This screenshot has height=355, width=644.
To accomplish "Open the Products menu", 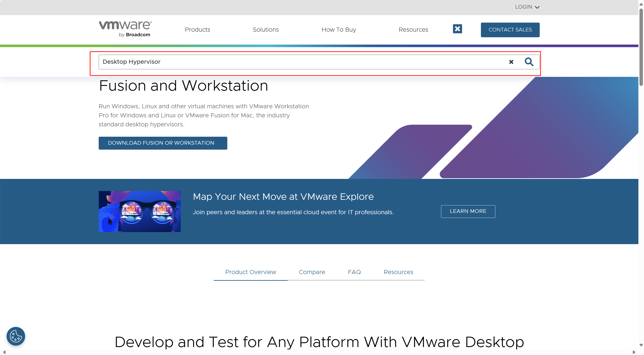I will [x=197, y=30].
